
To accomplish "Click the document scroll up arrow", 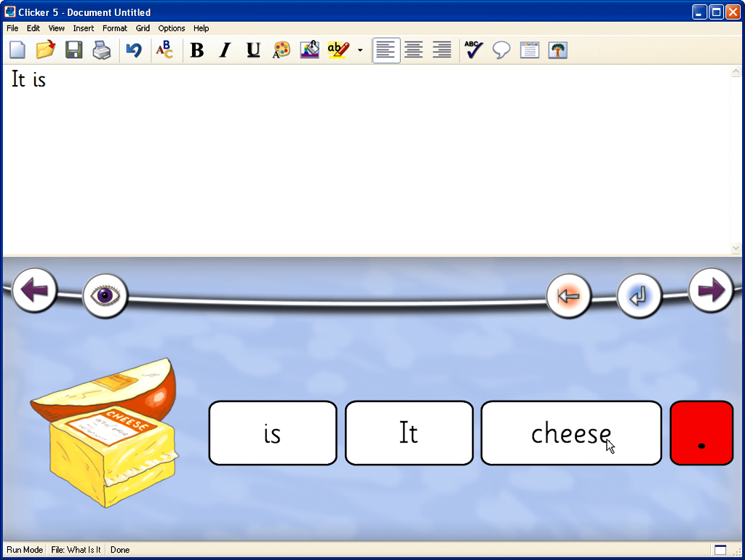I will pyautogui.click(x=736, y=71).
